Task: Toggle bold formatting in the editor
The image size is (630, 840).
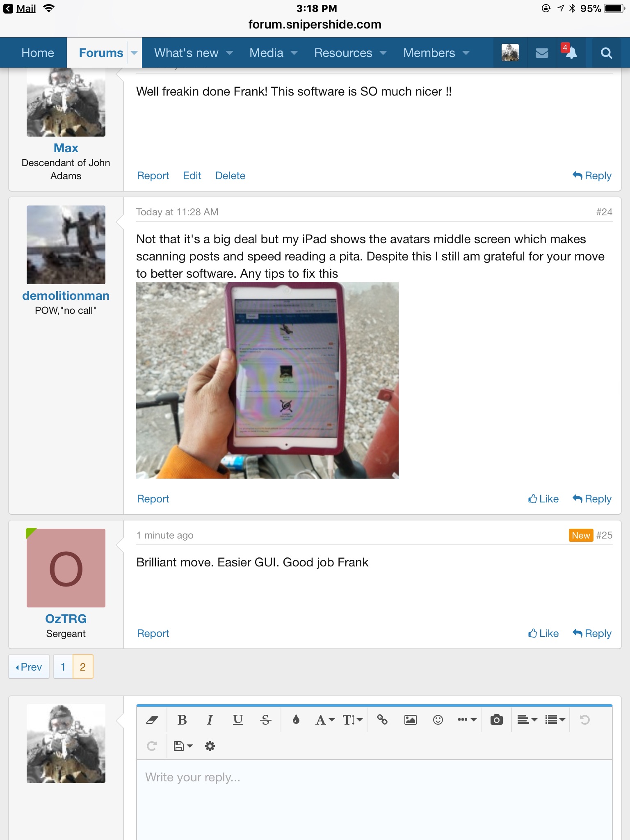Action: tap(182, 720)
